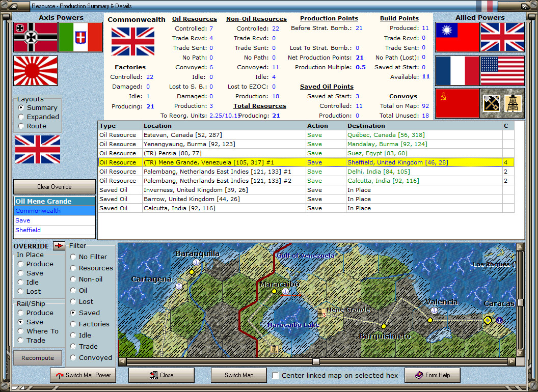Choose the Soviet Union flag
This screenshot has height=392, width=538.
457,103
